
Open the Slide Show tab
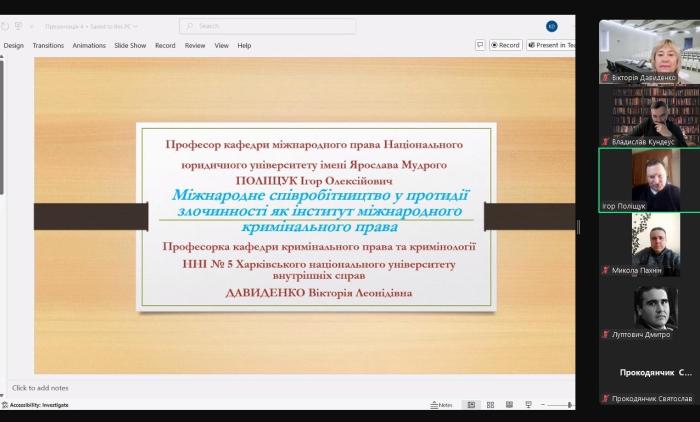pyautogui.click(x=130, y=45)
